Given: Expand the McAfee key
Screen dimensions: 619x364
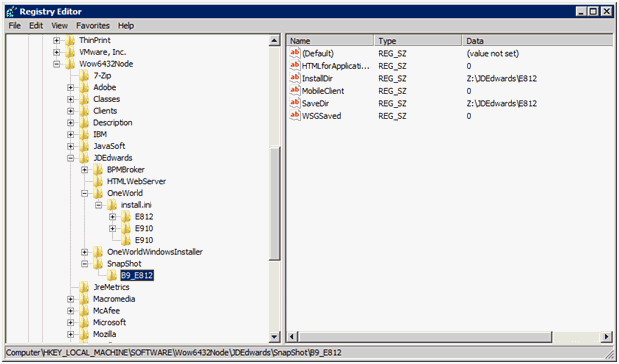Looking at the screenshot, I should pos(71,311).
